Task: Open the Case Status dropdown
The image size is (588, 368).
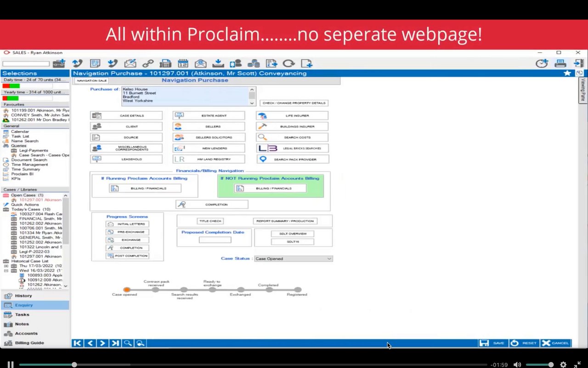Action: tap(294, 259)
